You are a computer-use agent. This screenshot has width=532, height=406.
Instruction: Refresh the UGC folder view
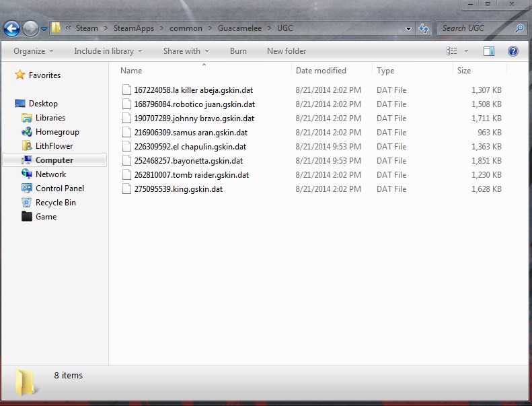[424, 28]
